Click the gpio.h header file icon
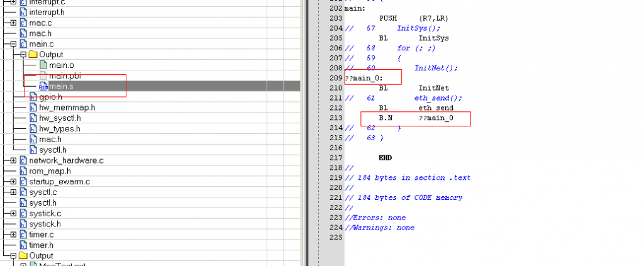Screen dimensions: 644x266 pyautogui.click(x=33, y=97)
